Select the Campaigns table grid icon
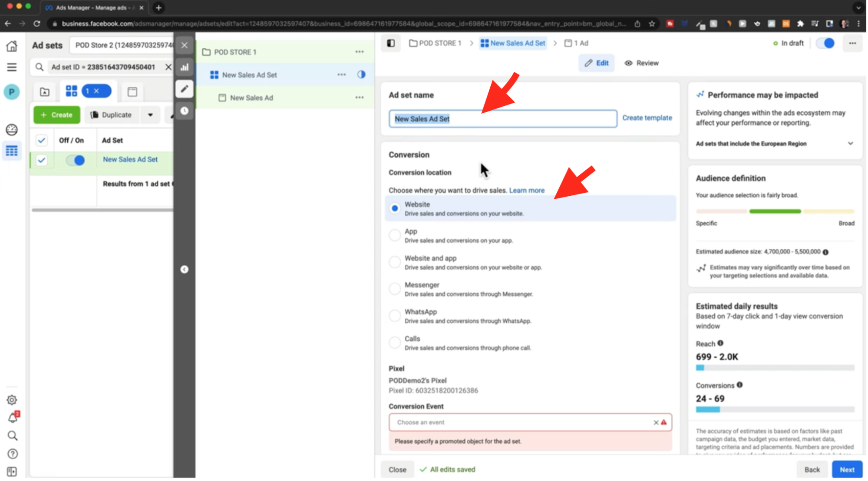Image resolution: width=868 pixels, height=481 pixels. [x=12, y=151]
